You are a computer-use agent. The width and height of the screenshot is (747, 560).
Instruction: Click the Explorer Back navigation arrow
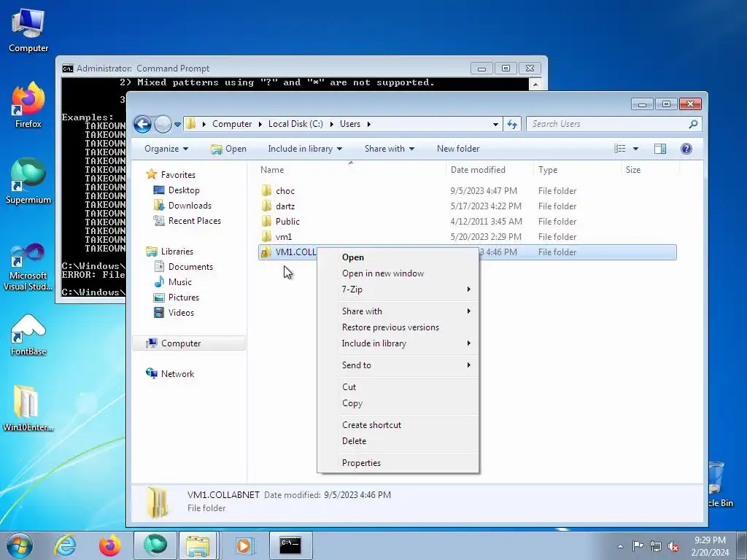(142, 124)
